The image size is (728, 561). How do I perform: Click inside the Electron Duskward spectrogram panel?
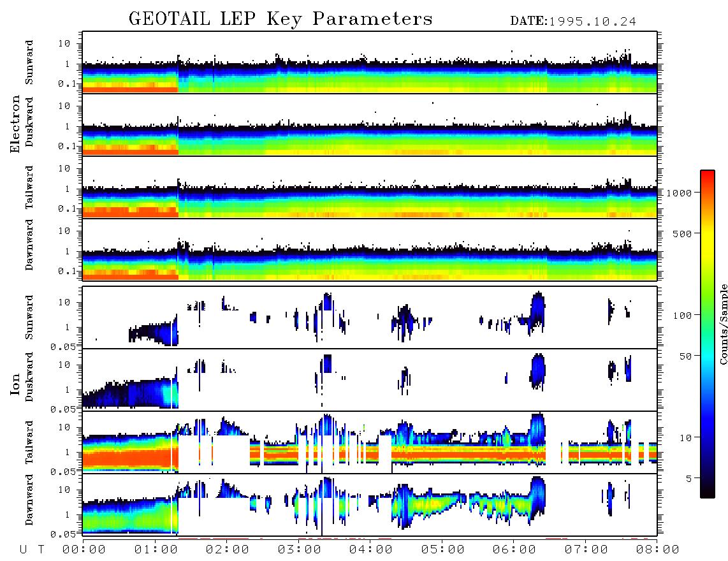coord(370,124)
